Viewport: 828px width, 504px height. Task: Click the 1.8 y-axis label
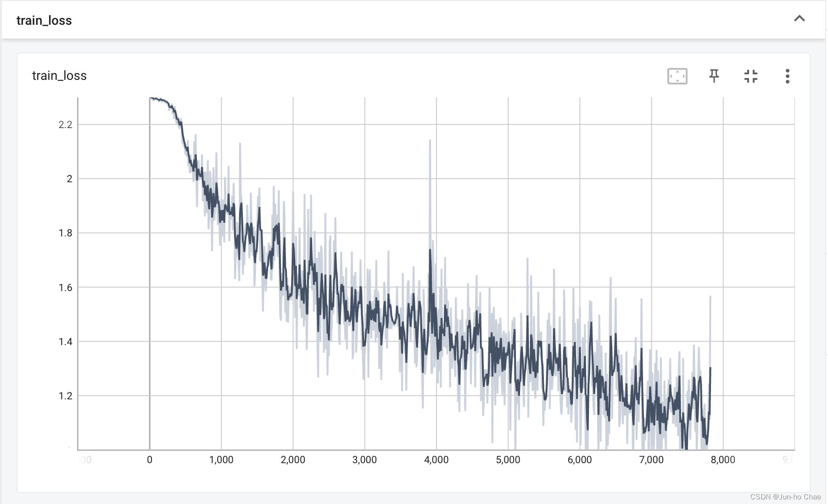point(65,233)
